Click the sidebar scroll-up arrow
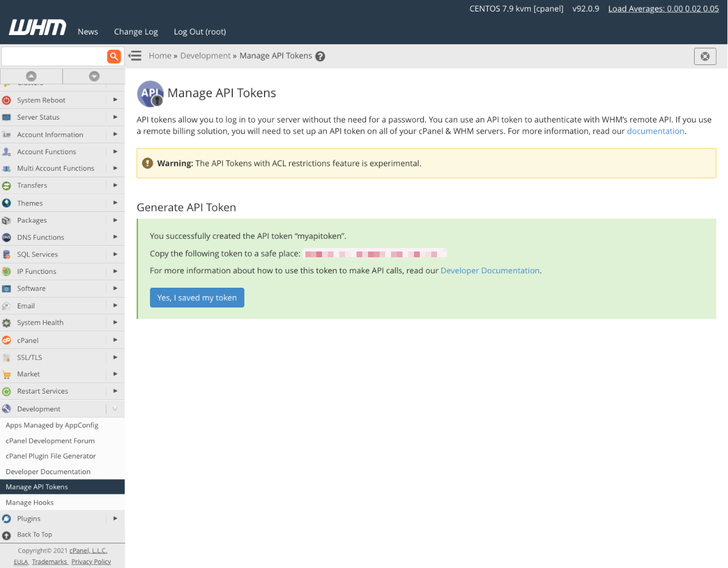This screenshot has width=728, height=568. (32, 75)
